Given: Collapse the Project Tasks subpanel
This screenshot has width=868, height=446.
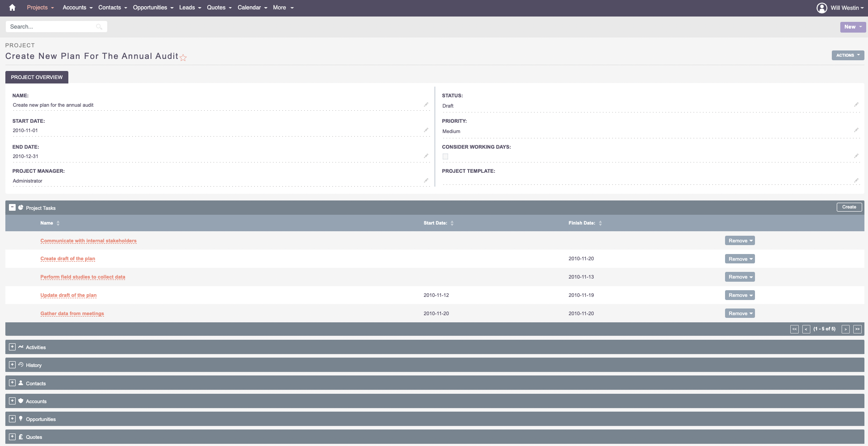Looking at the screenshot, I should pos(13,208).
